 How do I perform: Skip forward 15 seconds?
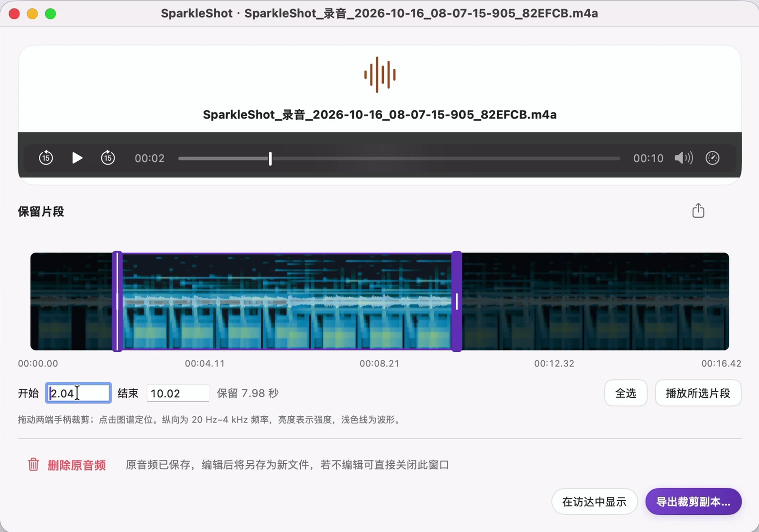(x=108, y=158)
